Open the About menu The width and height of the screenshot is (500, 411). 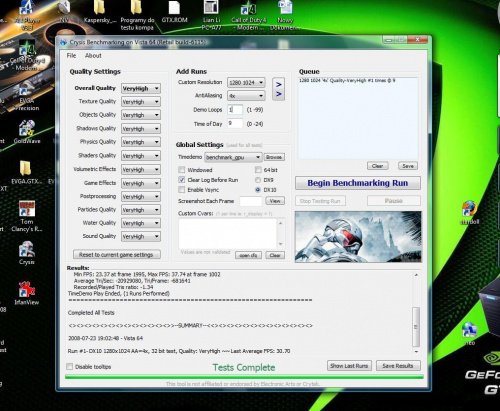(93, 56)
